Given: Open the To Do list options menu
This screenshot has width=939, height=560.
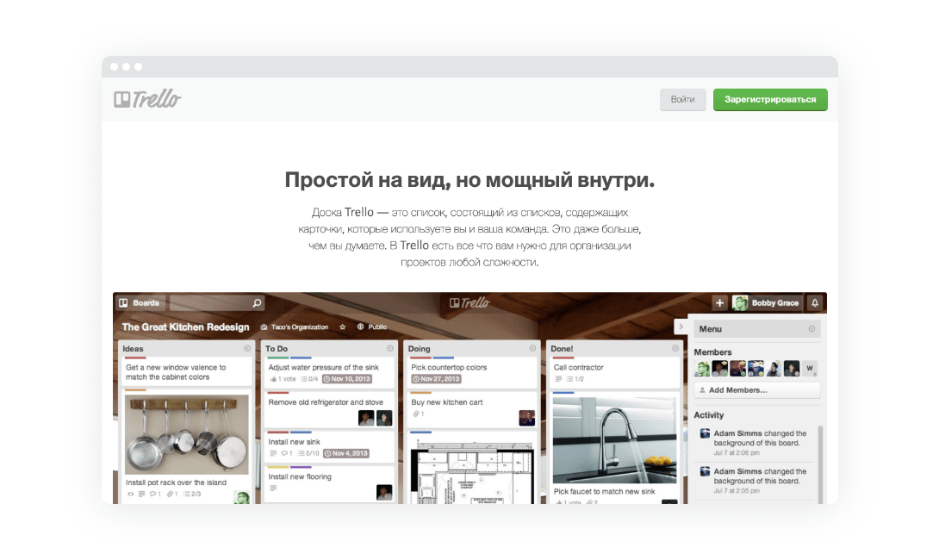Looking at the screenshot, I should (390, 349).
